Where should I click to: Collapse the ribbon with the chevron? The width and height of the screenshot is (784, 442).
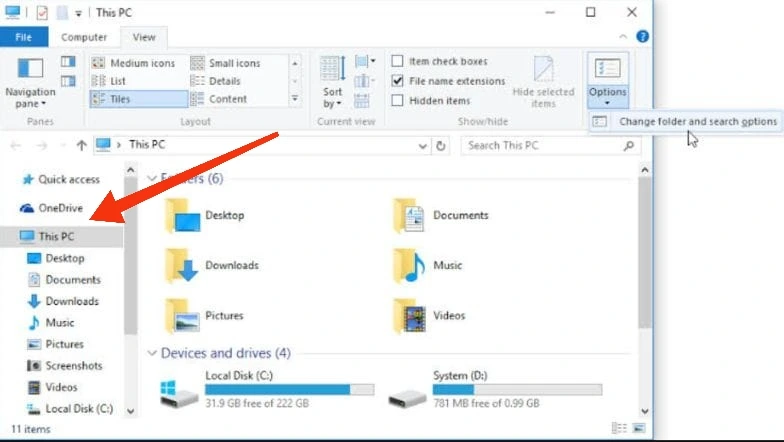point(622,36)
